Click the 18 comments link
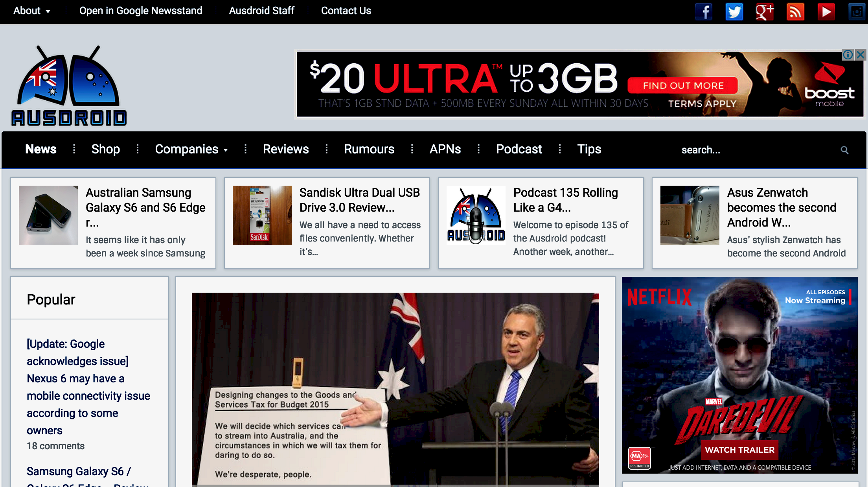Image resolution: width=868 pixels, height=487 pixels. [55, 446]
